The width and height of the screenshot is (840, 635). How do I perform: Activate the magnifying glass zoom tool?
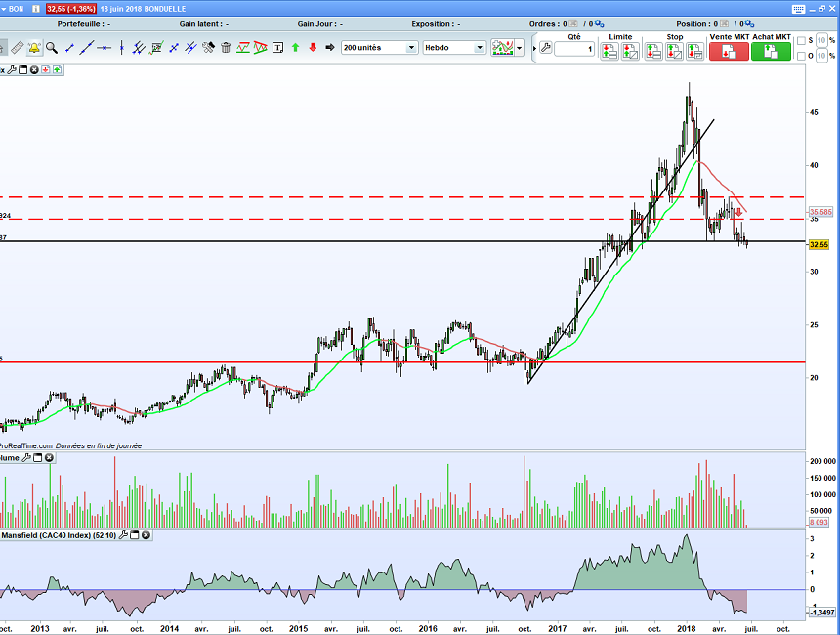(x=52, y=48)
